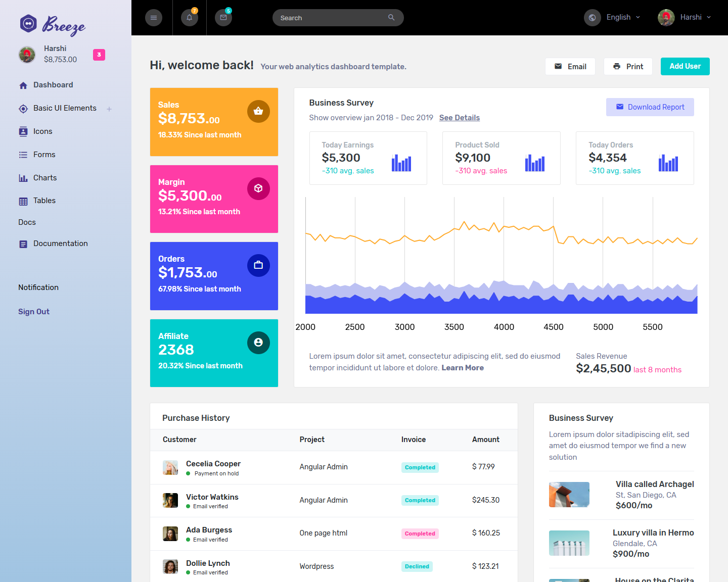This screenshot has width=728, height=582.
Task: Open the See Details link
Action: [x=459, y=118]
